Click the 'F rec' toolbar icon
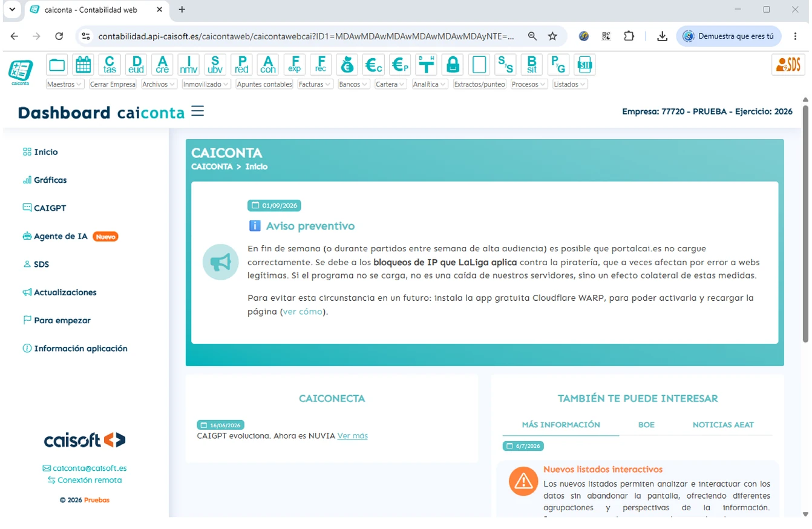The height and width of the screenshot is (529, 812). pos(321,65)
